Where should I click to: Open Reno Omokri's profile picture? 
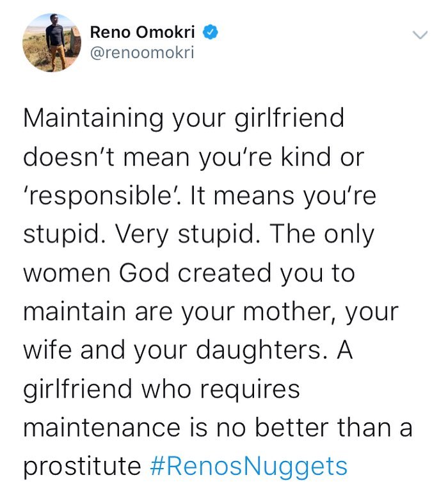pyautogui.click(x=52, y=42)
